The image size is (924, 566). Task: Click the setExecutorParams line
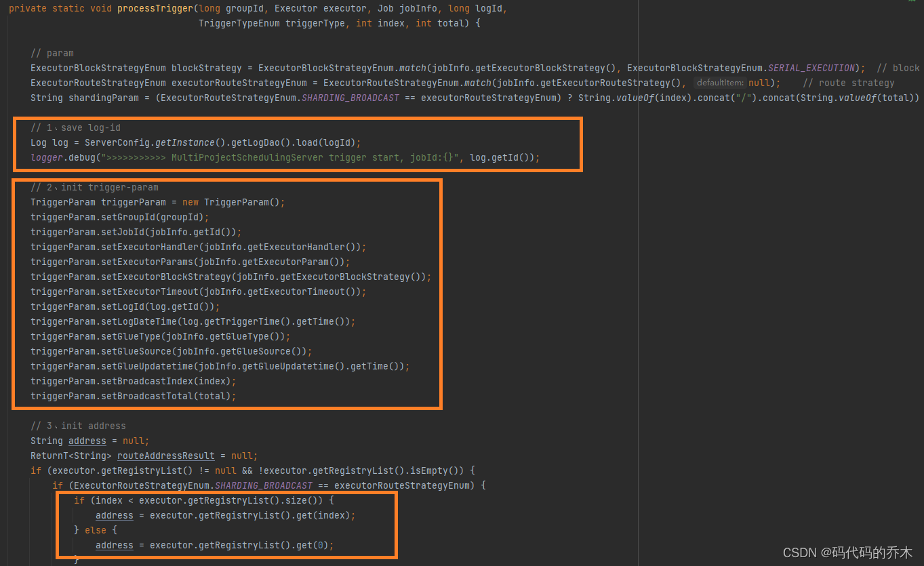tap(190, 262)
